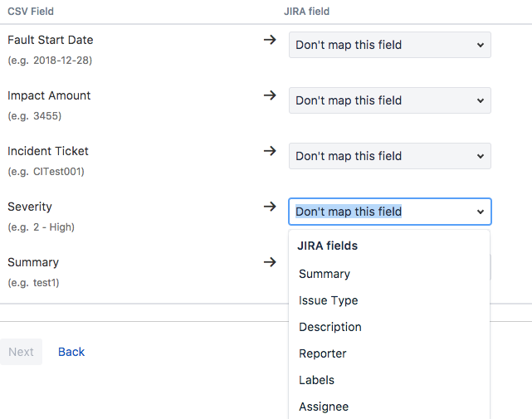The width and height of the screenshot is (532, 419).
Task: Choose Labels from the JIRA fields list
Action: coord(388,380)
